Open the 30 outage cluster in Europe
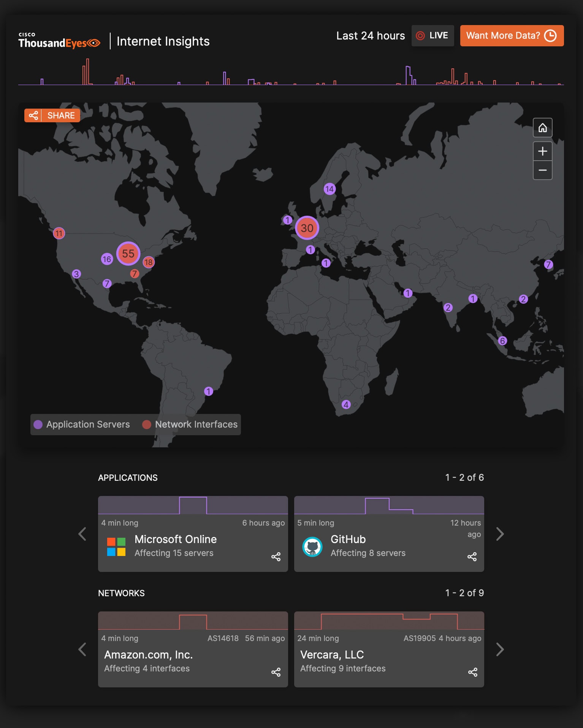This screenshot has height=728, width=583. tap(307, 228)
